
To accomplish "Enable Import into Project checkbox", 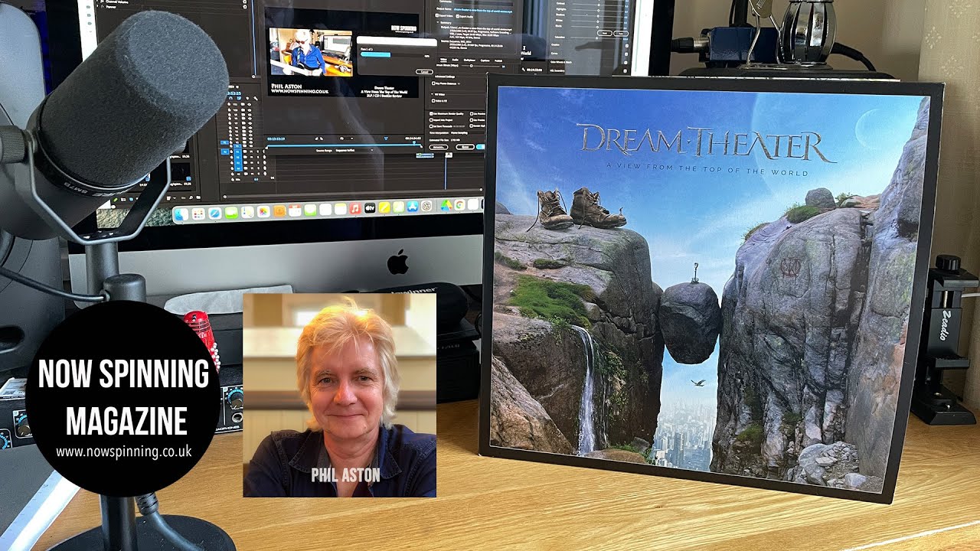I will (431, 120).
